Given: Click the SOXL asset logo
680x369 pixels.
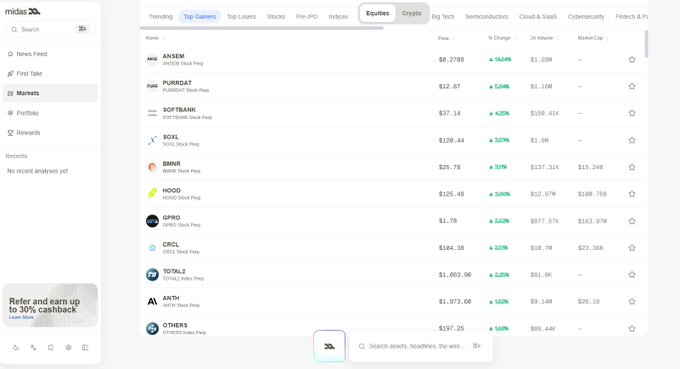Looking at the screenshot, I should (x=152, y=140).
